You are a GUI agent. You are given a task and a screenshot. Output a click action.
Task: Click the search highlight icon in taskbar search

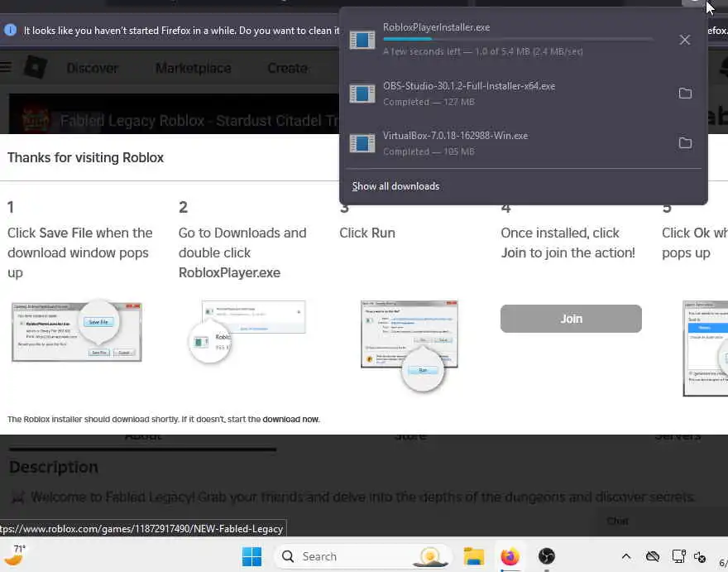(x=430, y=556)
